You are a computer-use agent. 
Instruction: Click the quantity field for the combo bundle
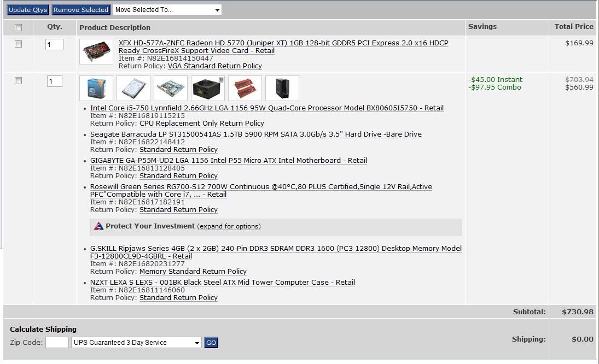click(55, 81)
